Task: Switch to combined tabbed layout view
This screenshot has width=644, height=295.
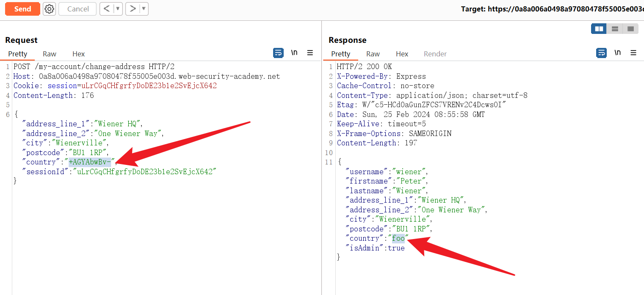Action: coord(630,29)
